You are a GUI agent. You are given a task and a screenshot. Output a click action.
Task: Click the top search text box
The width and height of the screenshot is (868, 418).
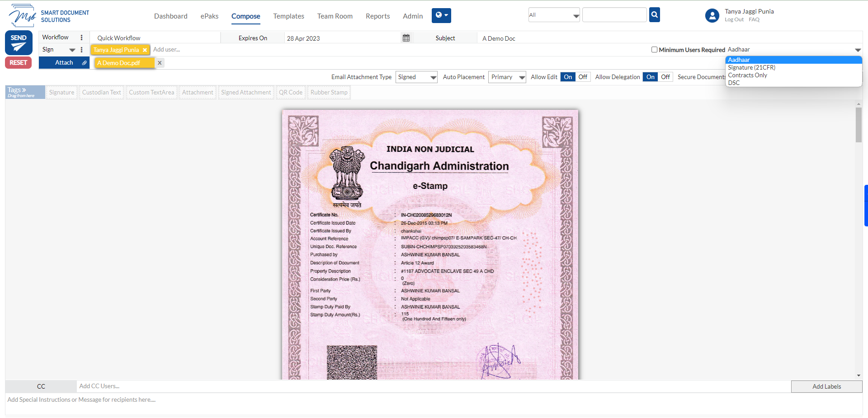tap(614, 15)
